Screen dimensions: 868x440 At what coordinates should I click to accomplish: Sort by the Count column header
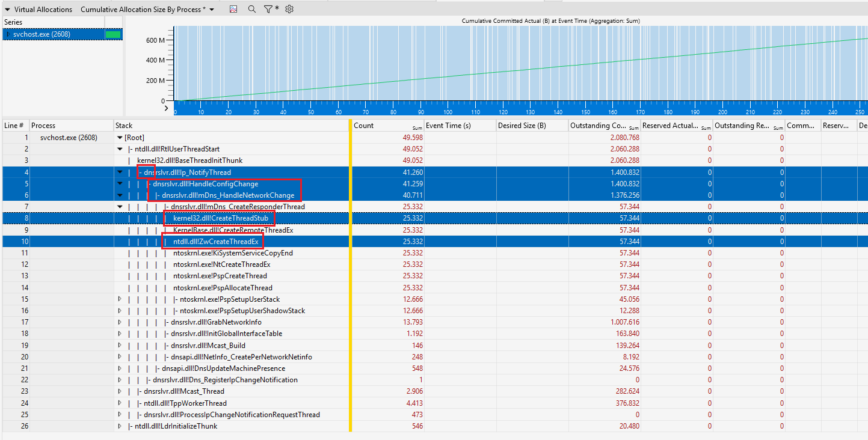tap(388, 126)
